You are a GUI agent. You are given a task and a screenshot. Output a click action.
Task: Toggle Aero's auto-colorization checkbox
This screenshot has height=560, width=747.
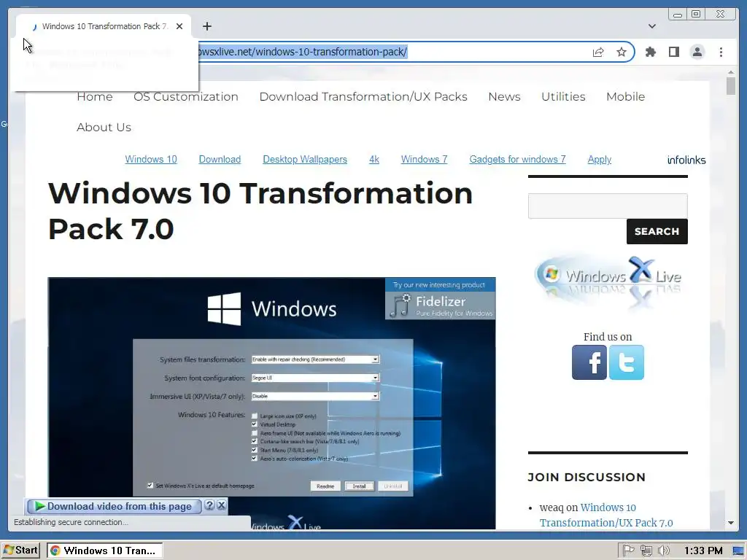point(255,459)
